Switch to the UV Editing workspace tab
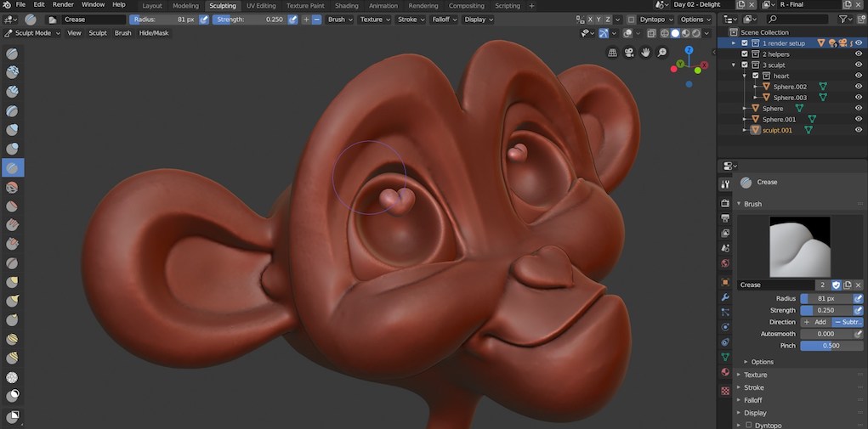Image resolution: width=868 pixels, height=429 pixels. 261,5
